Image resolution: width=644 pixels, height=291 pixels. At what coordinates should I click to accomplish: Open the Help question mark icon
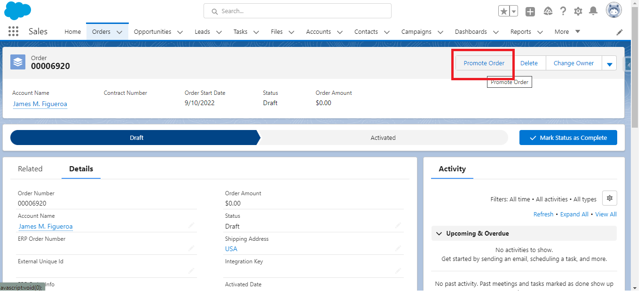pyautogui.click(x=563, y=11)
